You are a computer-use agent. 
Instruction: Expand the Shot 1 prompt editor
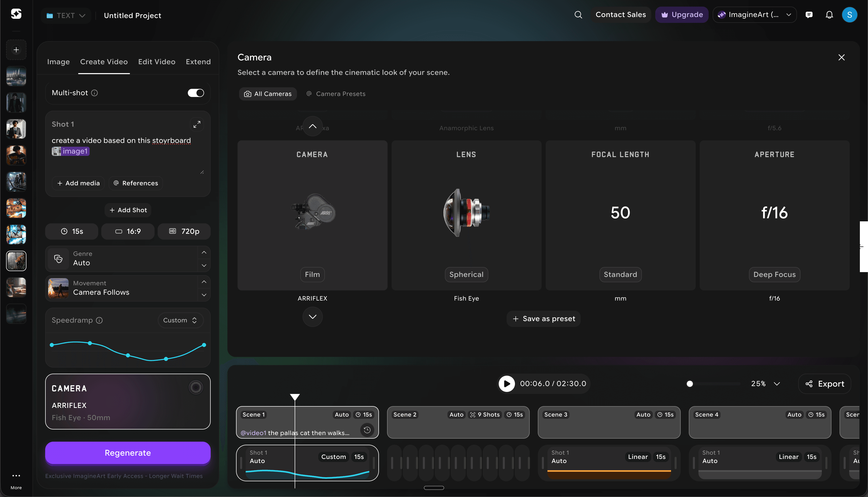(x=197, y=125)
